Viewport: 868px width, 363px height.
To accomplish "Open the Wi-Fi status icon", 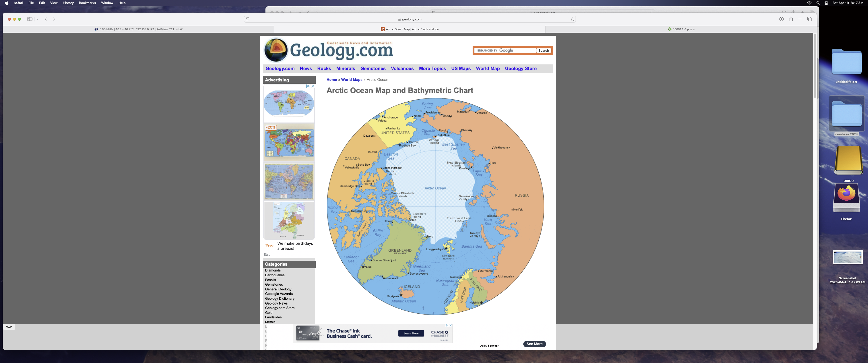I will pos(809,3).
